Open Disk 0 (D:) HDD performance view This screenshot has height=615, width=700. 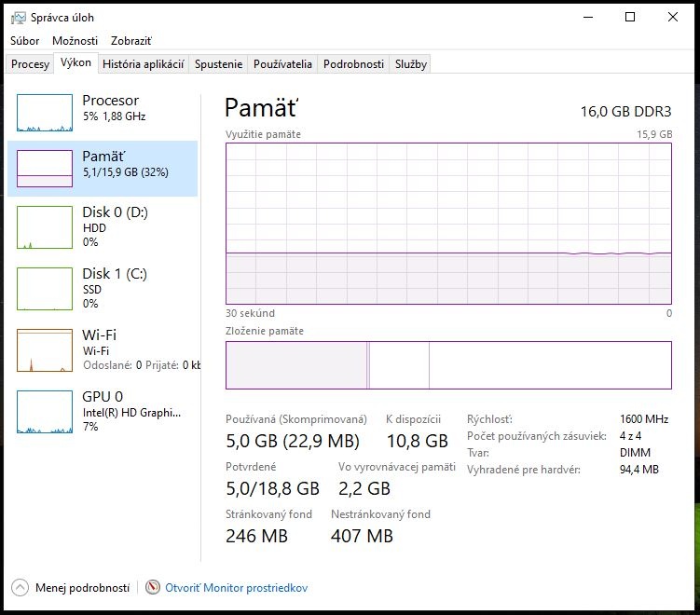(103, 225)
